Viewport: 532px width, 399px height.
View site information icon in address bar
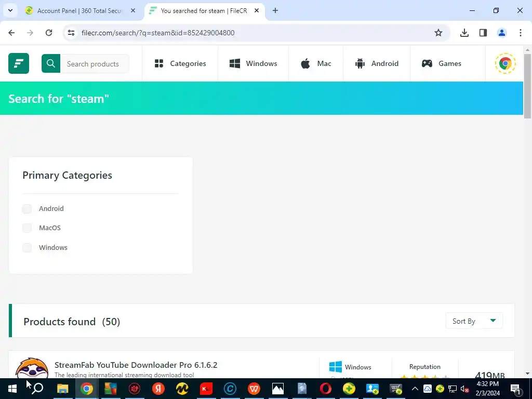[71, 33]
